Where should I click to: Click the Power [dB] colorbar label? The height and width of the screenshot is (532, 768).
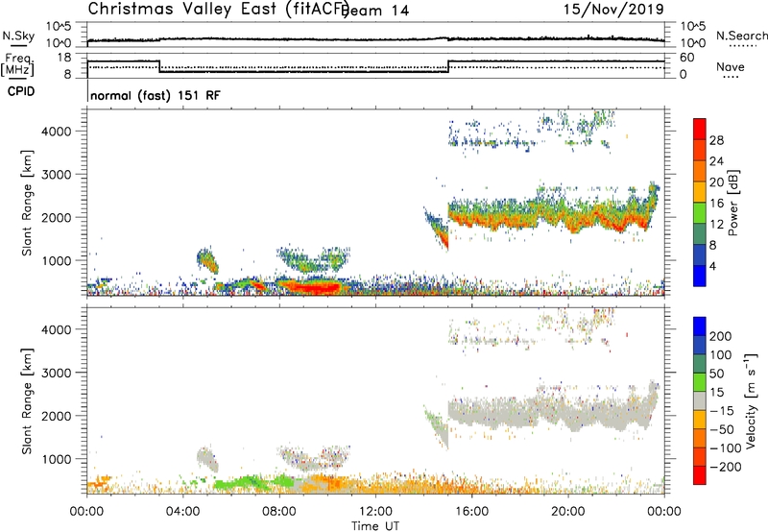point(732,203)
